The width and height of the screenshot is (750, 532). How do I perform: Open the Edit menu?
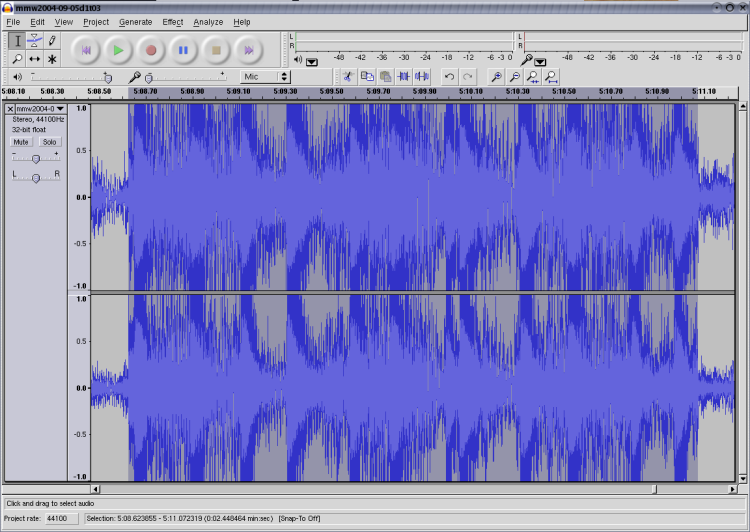(37, 22)
